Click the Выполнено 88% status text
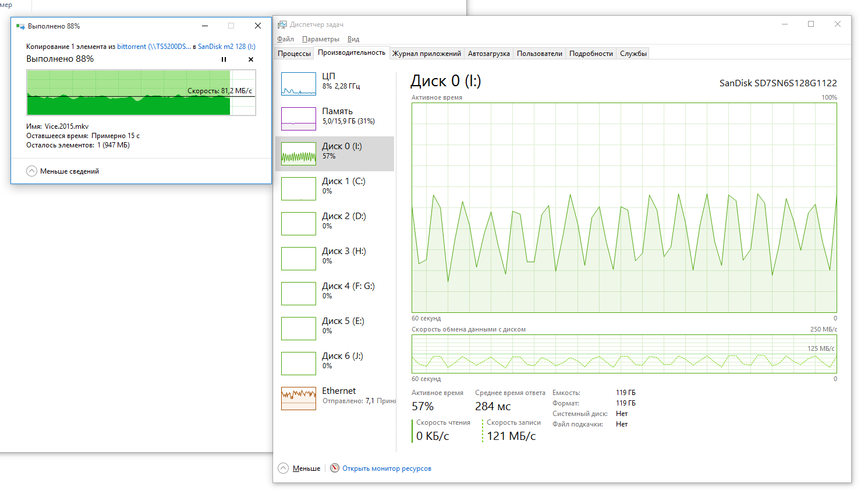Viewport: 868px width, 497px height. (60, 59)
